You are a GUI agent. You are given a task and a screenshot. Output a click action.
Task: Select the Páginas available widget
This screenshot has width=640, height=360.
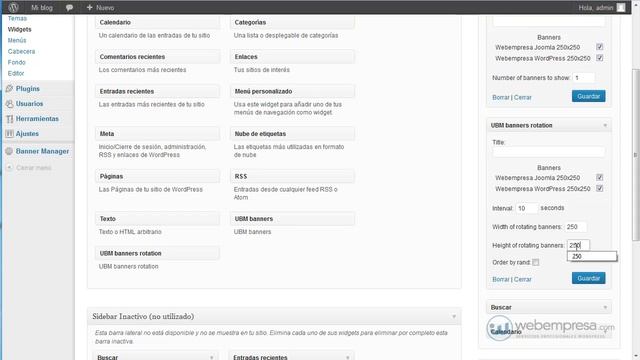coord(158,176)
